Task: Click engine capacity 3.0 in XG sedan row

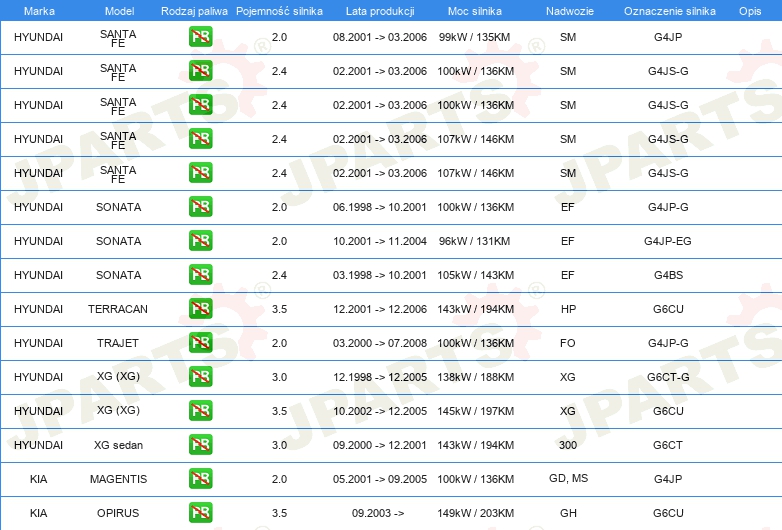Action: tap(279, 445)
